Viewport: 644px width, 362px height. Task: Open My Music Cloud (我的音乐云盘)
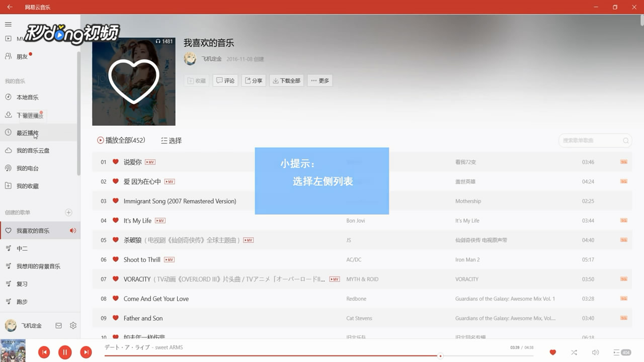pyautogui.click(x=33, y=150)
